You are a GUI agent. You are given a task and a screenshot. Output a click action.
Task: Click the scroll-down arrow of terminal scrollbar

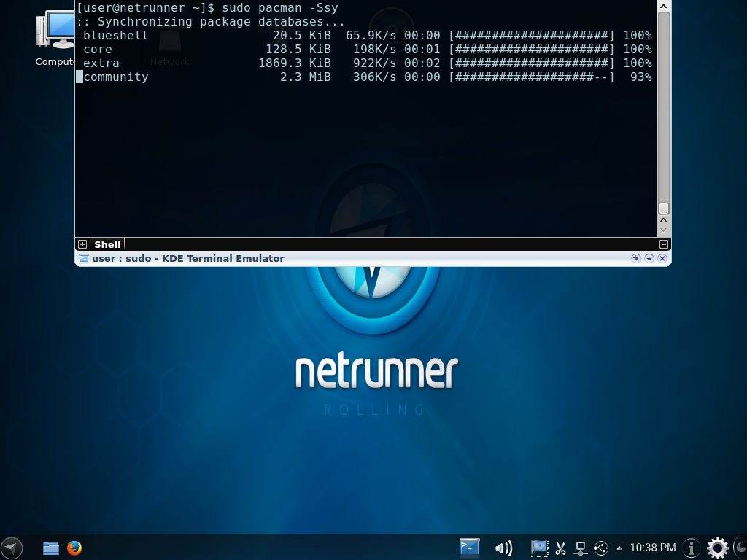click(664, 230)
